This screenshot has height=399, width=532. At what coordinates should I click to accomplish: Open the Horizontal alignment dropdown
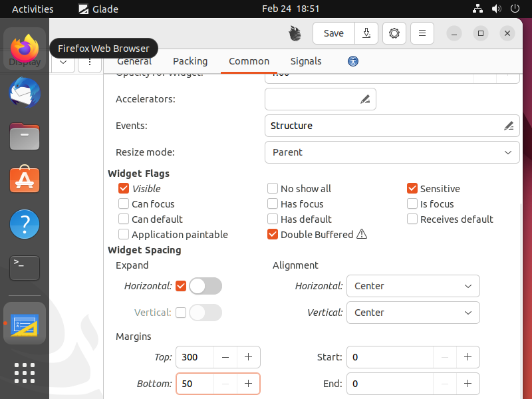pyautogui.click(x=413, y=286)
